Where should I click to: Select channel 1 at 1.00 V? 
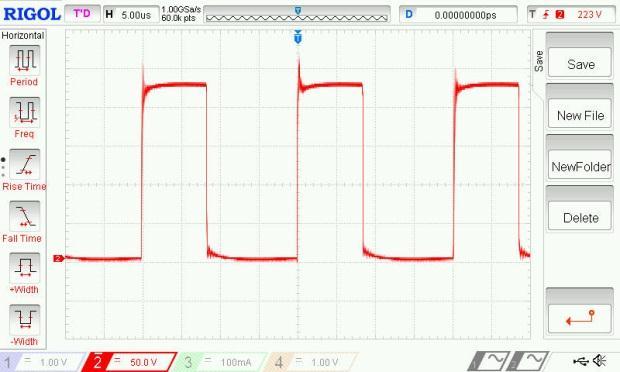pyautogui.click(x=42, y=362)
